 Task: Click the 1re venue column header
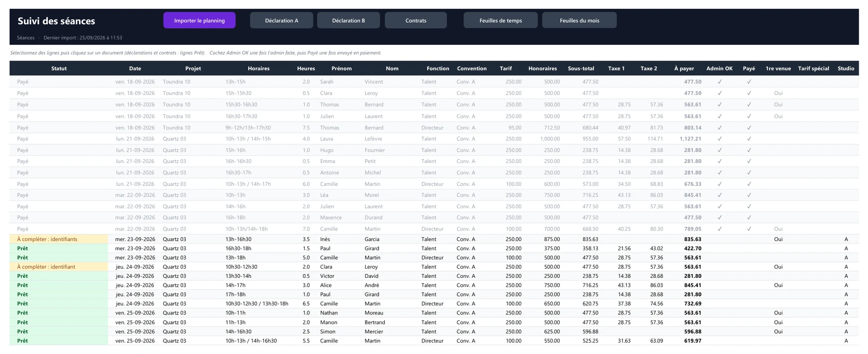(x=778, y=68)
